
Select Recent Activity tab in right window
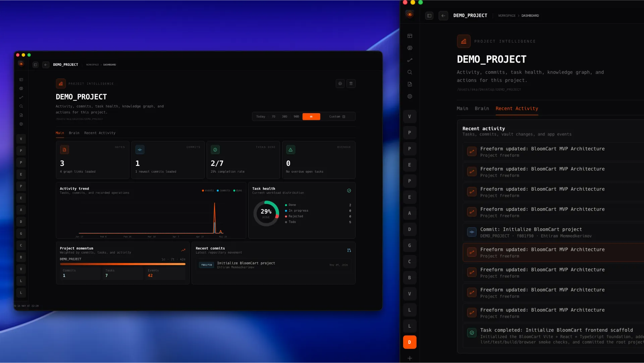point(517,108)
